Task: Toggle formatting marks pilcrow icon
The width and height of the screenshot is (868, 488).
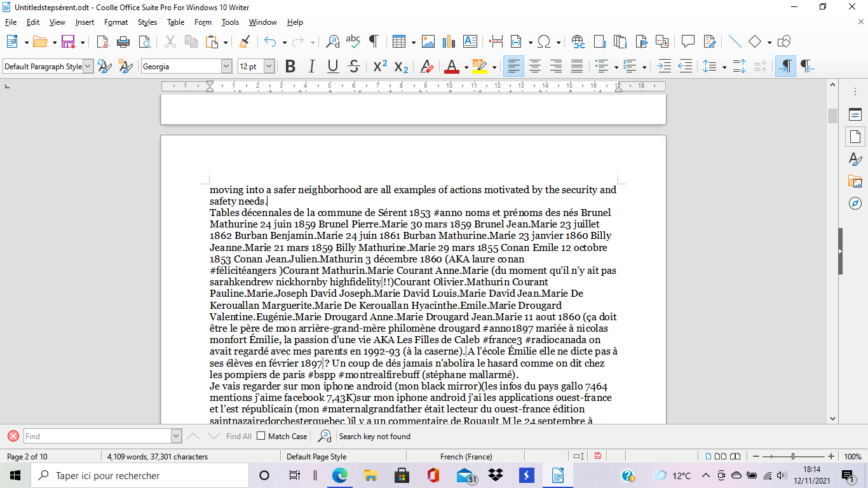Action: pos(374,42)
